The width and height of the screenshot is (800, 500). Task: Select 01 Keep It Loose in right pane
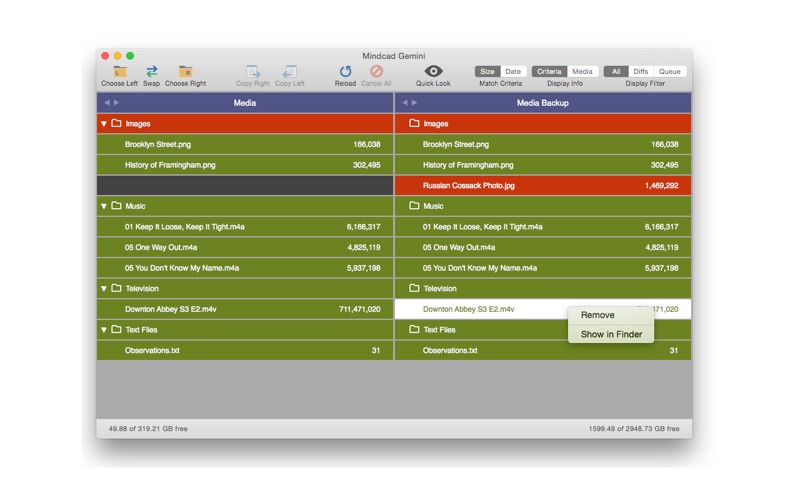click(x=543, y=227)
